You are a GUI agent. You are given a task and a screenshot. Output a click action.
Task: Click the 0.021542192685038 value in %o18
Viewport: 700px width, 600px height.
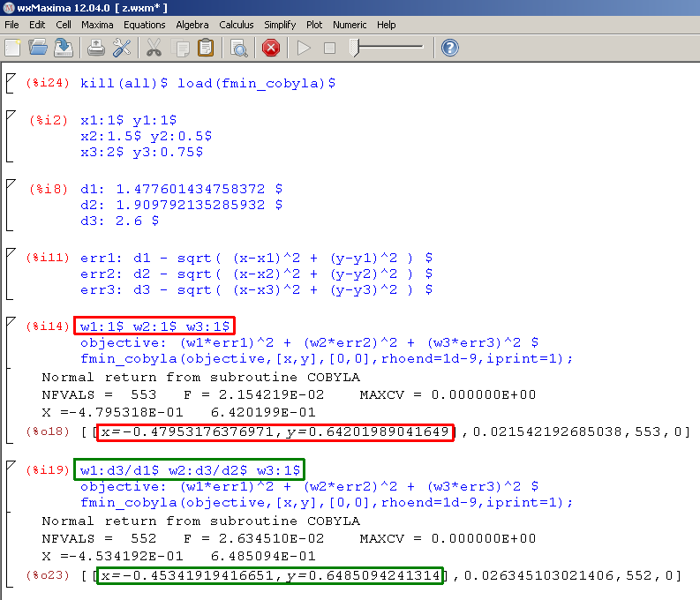pyautogui.click(x=547, y=431)
